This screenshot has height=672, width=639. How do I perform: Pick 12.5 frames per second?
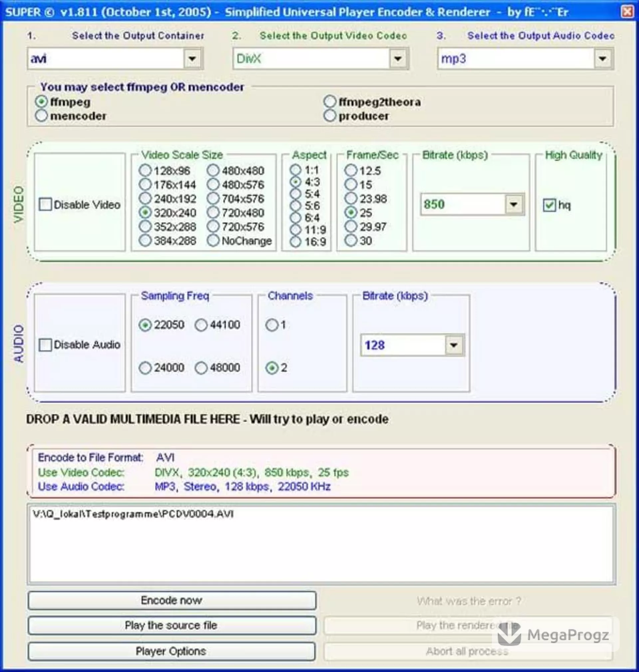pos(351,171)
